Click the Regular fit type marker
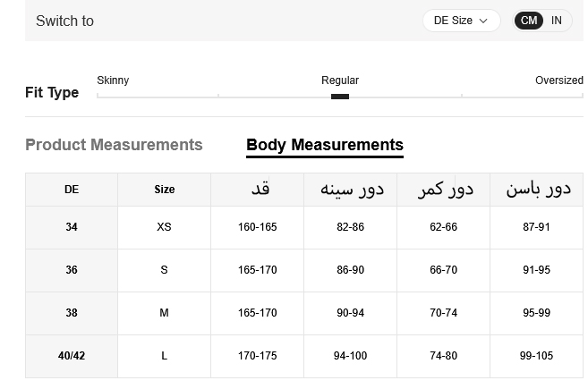 coord(340,96)
